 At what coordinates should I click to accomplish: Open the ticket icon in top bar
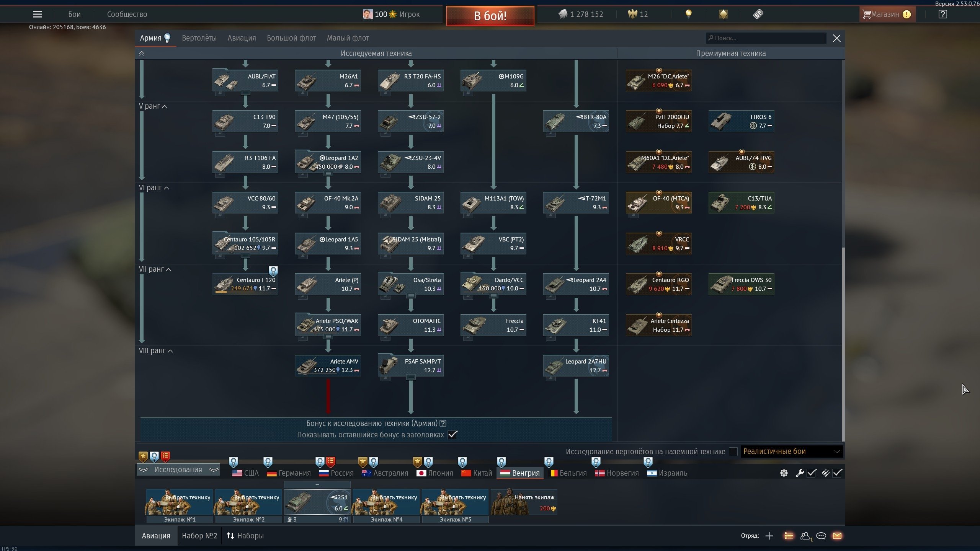click(758, 14)
